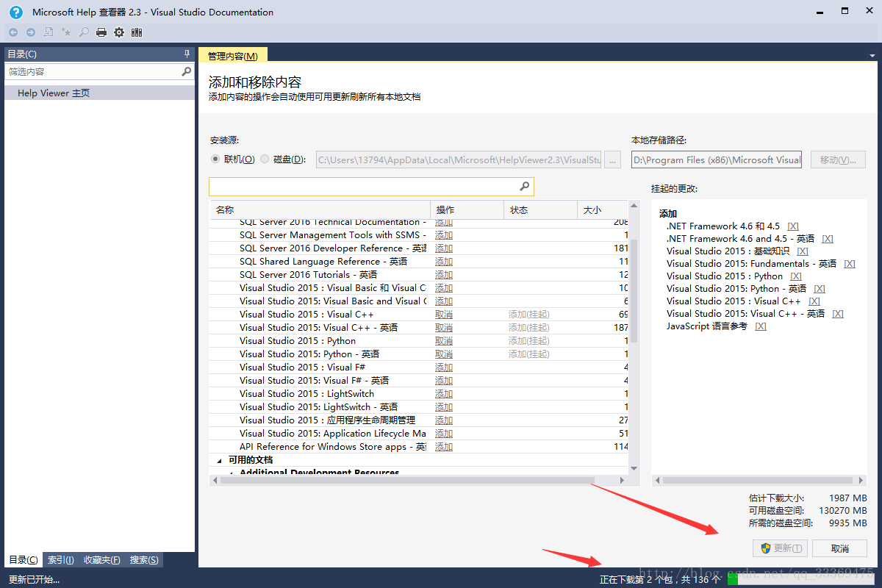Click 添加 for API Reference for Windows Store apps
The image size is (882, 588).
[x=444, y=447]
